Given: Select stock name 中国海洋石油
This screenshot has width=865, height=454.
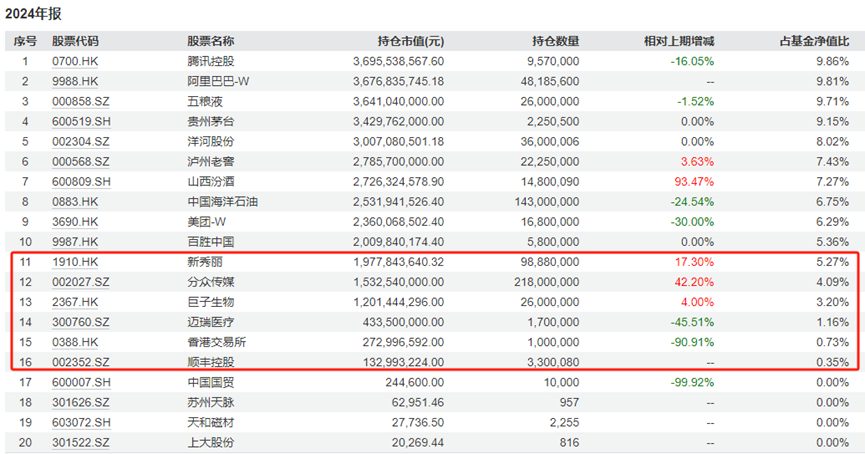Looking at the screenshot, I should tap(222, 202).
